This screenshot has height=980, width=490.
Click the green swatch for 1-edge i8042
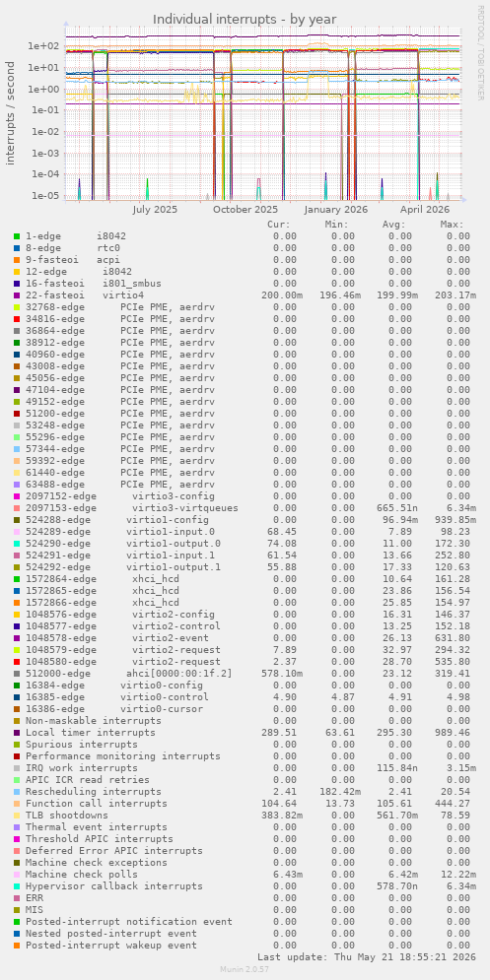pos(17,236)
